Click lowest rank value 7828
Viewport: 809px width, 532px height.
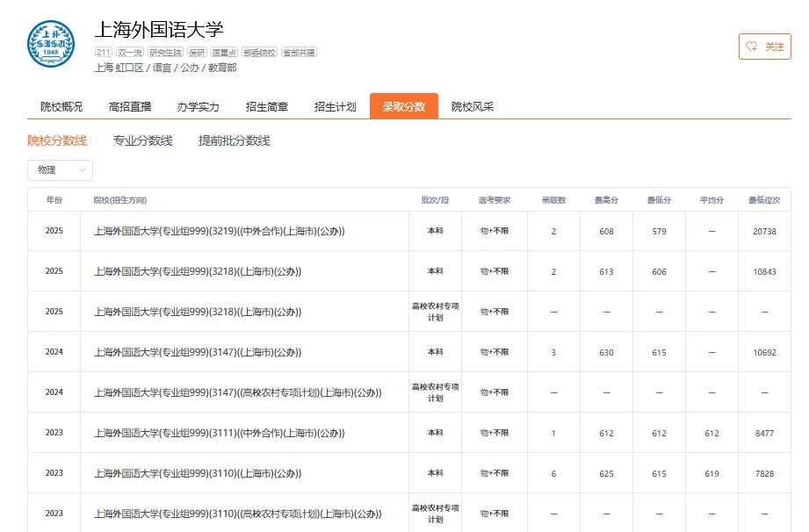point(764,474)
